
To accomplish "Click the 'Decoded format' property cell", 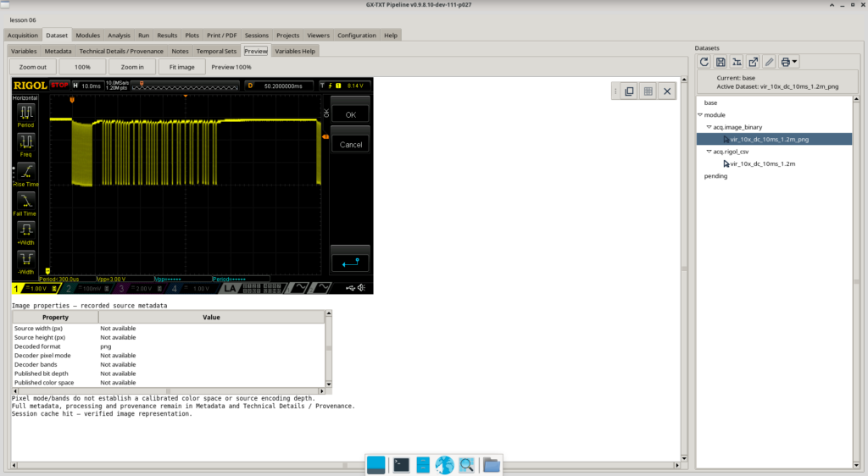I will (x=55, y=346).
